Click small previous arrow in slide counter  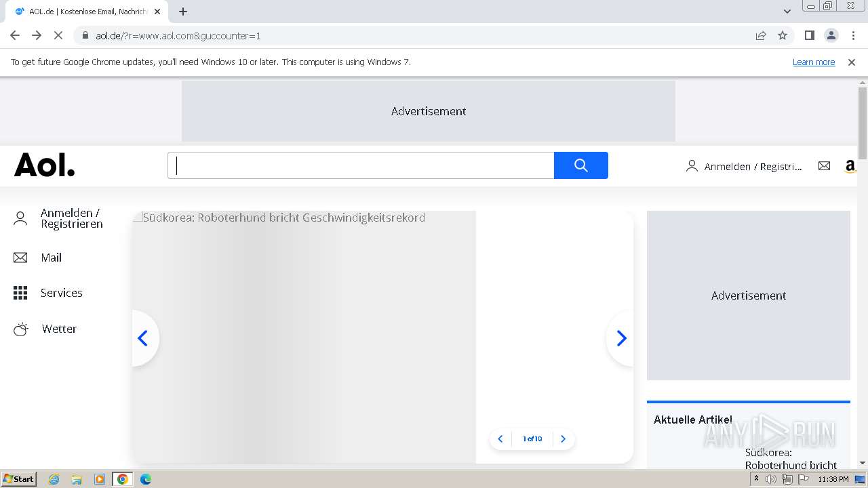pyautogui.click(x=500, y=439)
